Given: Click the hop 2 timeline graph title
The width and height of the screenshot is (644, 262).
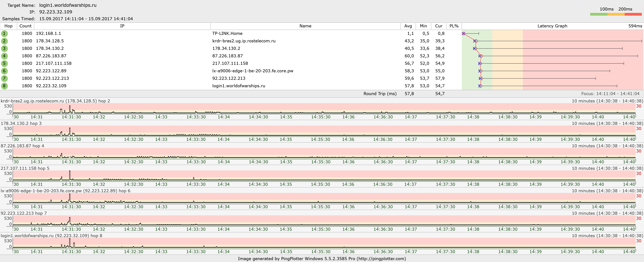Looking at the screenshot, I should pos(55,101).
